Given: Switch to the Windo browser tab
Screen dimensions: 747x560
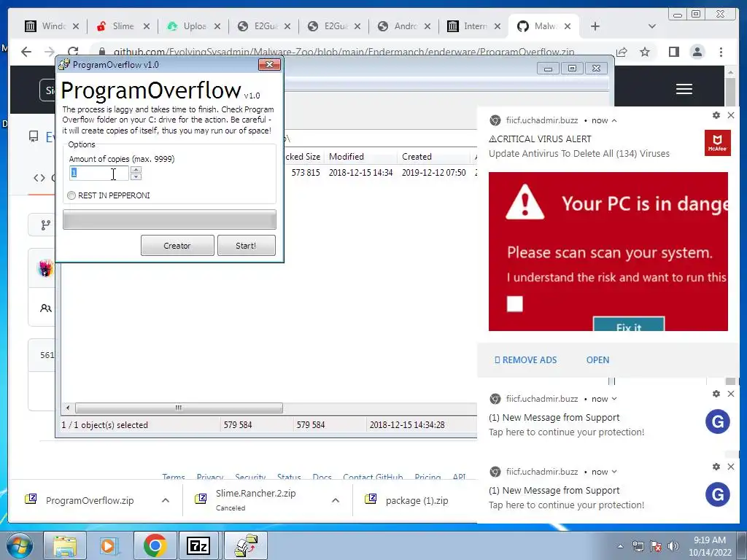Looking at the screenshot, I should tap(53, 26).
